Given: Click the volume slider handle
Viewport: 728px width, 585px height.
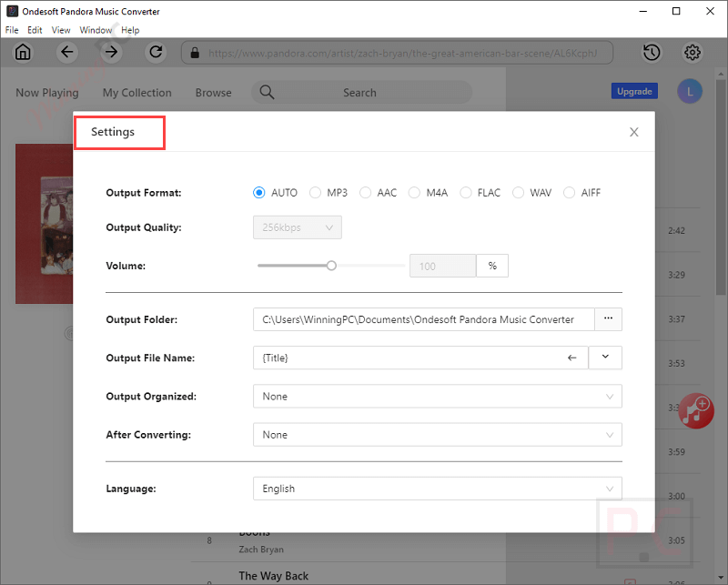Looking at the screenshot, I should (331, 266).
